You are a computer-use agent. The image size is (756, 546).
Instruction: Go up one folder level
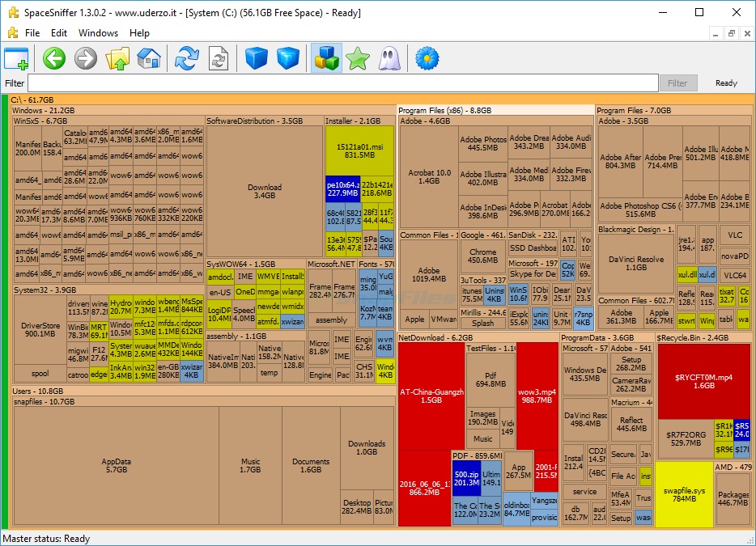coord(117,58)
